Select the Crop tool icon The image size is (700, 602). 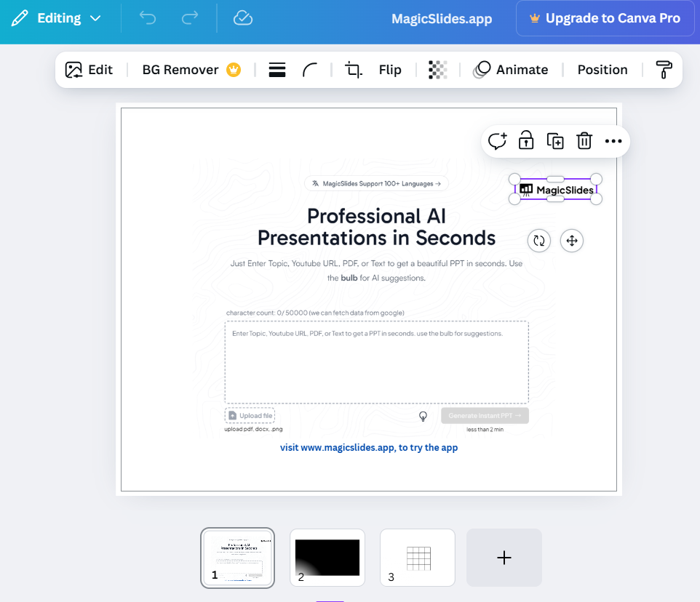354,70
